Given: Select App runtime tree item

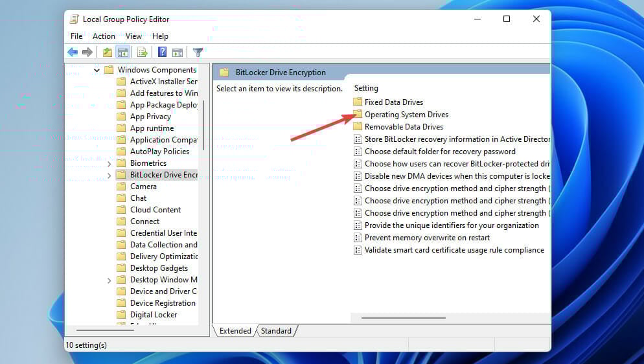Looking at the screenshot, I should pyautogui.click(x=152, y=128).
